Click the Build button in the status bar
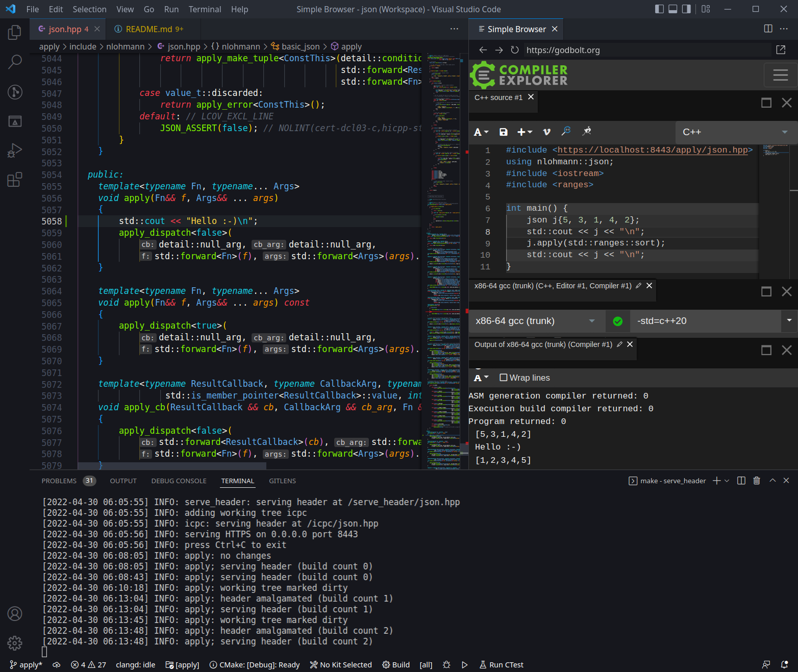Image resolution: width=798 pixels, height=672 pixels. tap(396, 665)
